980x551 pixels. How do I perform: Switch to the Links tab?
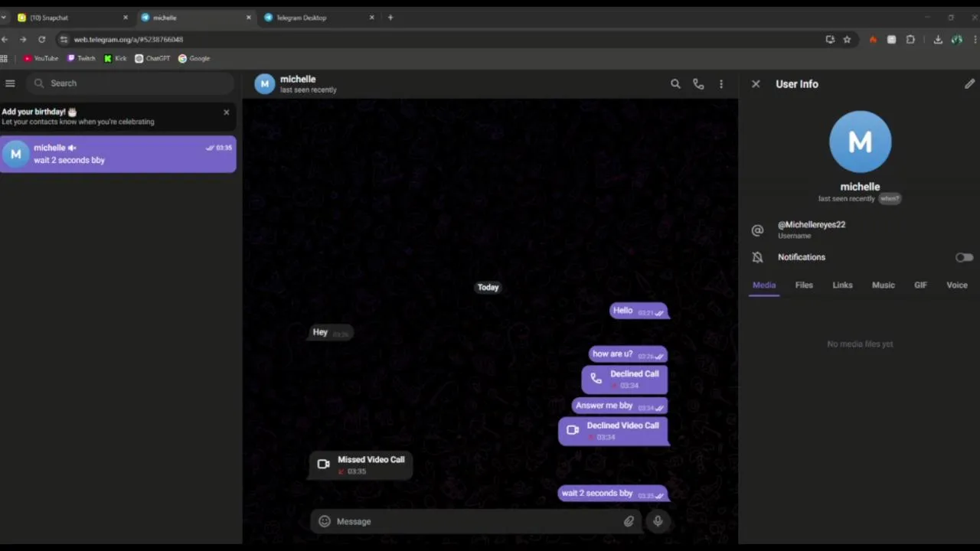click(842, 285)
